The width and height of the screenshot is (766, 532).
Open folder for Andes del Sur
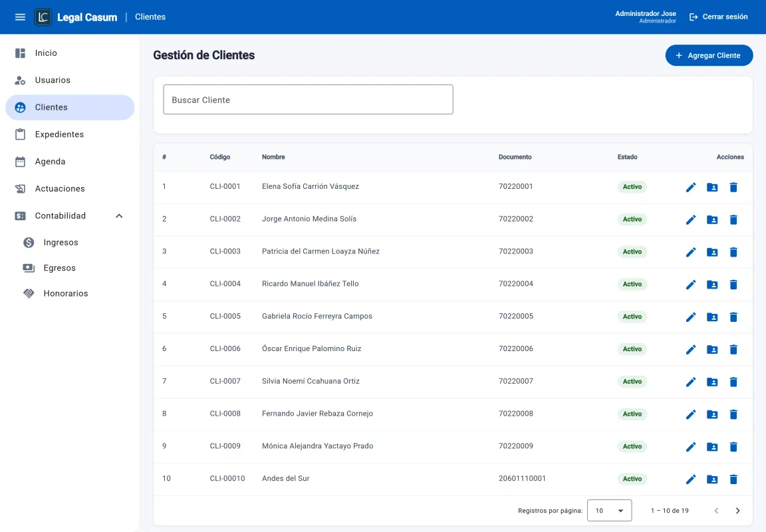[x=712, y=479]
